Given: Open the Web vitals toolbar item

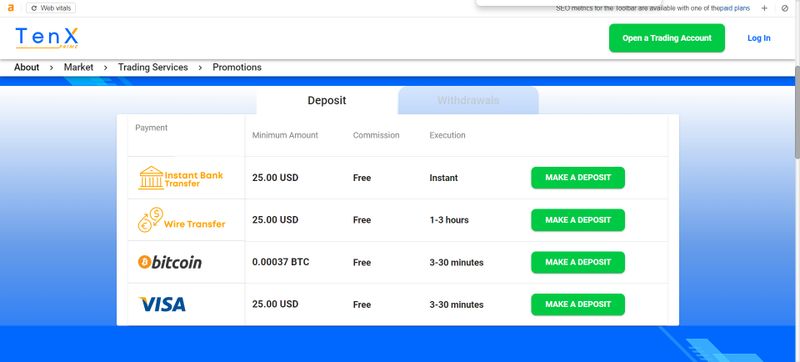Looking at the screenshot, I should [x=51, y=8].
